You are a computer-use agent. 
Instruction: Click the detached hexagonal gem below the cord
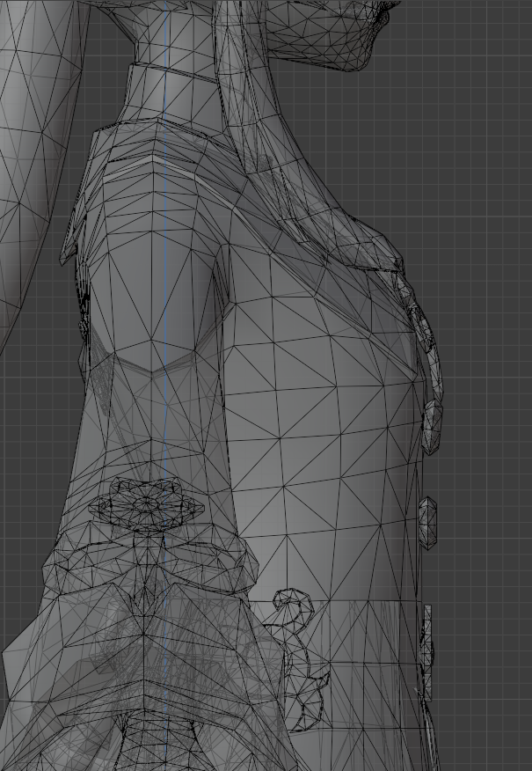click(x=428, y=523)
